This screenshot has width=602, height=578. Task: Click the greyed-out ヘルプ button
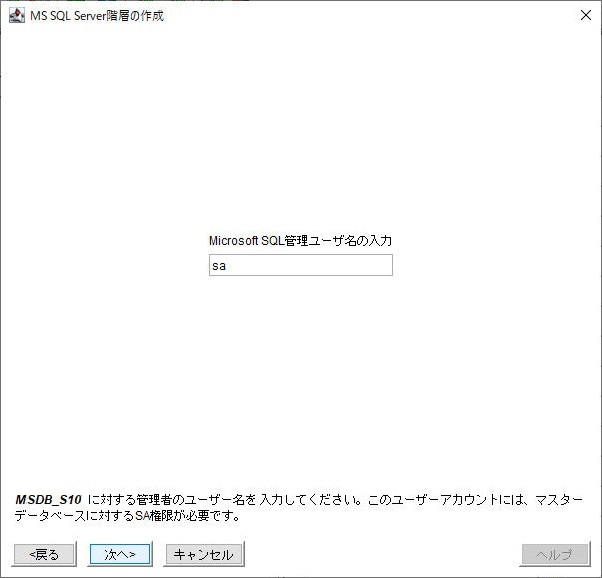[x=554, y=554]
